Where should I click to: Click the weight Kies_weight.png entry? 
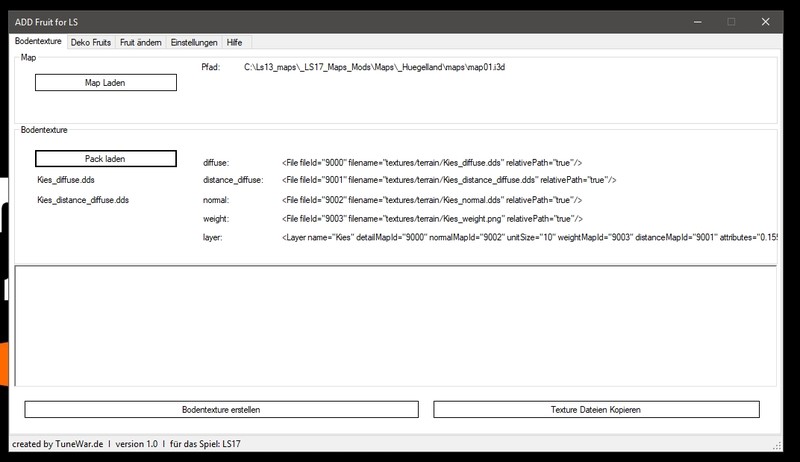click(432, 219)
